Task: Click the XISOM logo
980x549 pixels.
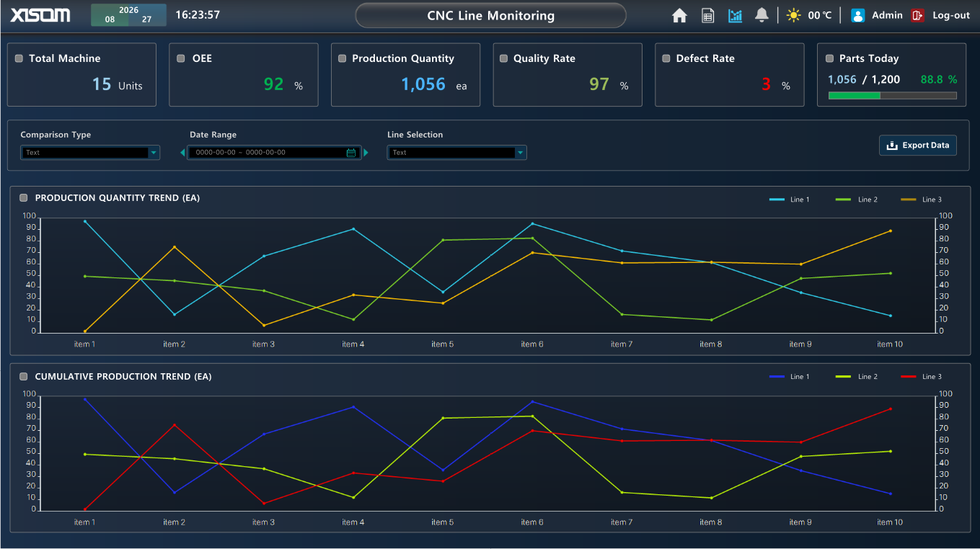Action: point(40,14)
